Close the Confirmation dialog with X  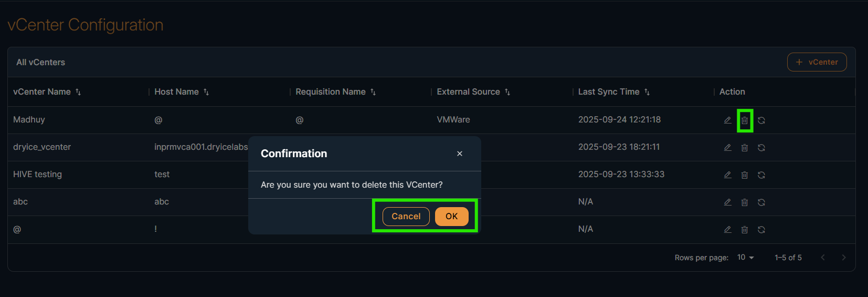pyautogui.click(x=460, y=153)
